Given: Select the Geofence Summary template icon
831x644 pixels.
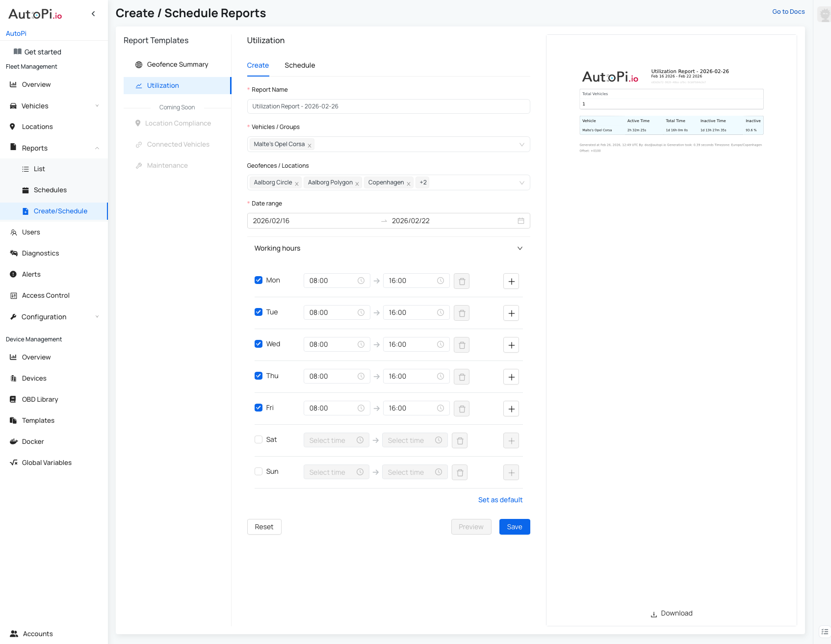Looking at the screenshot, I should tap(139, 64).
